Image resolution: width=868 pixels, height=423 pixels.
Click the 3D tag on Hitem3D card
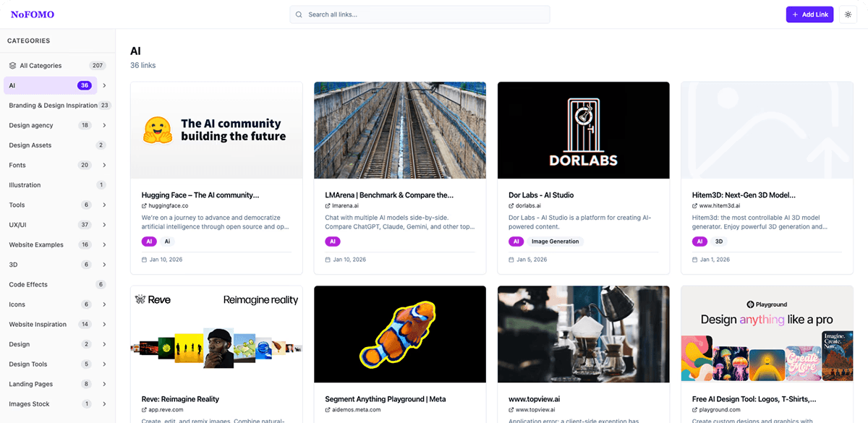coord(719,242)
